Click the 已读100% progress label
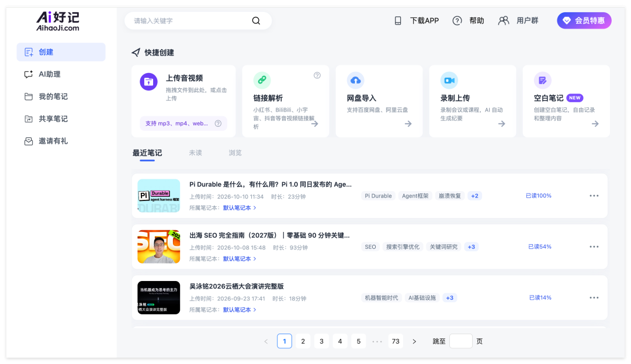The image size is (631, 364). 539,196
